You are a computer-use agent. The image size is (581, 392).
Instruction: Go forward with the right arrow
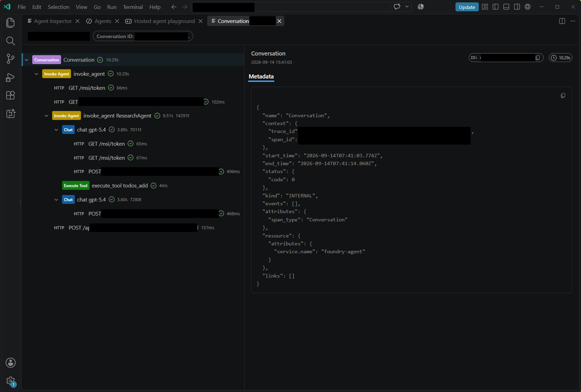[x=185, y=7]
